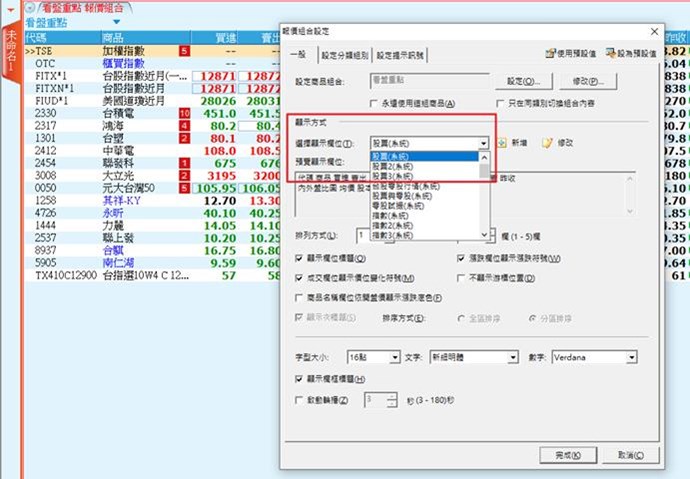Click the 代碼 column header
Screen dimensions: 690x479
pos(62,38)
